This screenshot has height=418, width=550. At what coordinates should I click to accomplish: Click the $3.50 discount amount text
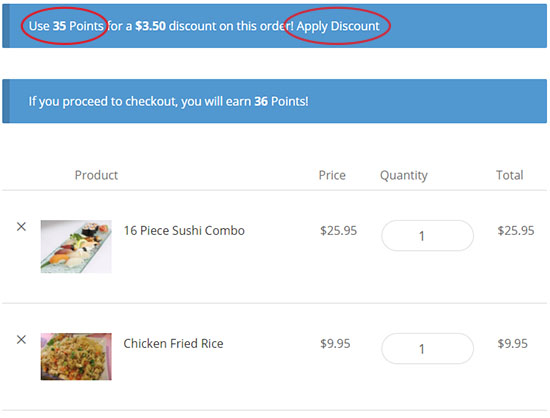[150, 26]
